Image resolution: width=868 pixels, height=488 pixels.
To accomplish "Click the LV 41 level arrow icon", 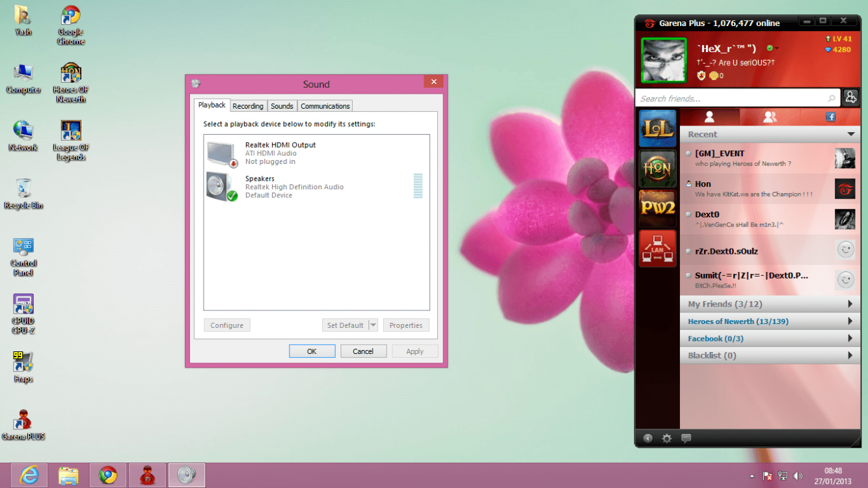I will 828,39.
